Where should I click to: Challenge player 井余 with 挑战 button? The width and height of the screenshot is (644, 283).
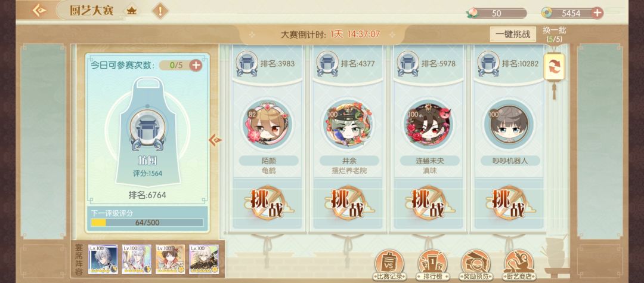(x=349, y=203)
